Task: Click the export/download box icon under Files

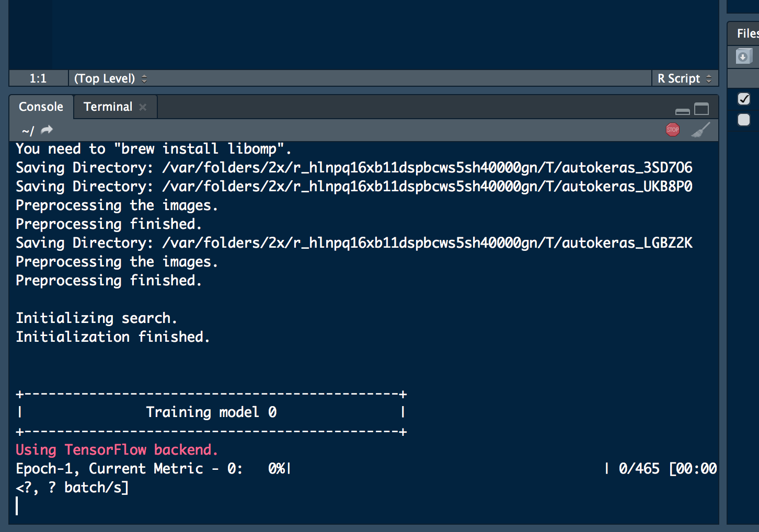Action: tap(743, 56)
